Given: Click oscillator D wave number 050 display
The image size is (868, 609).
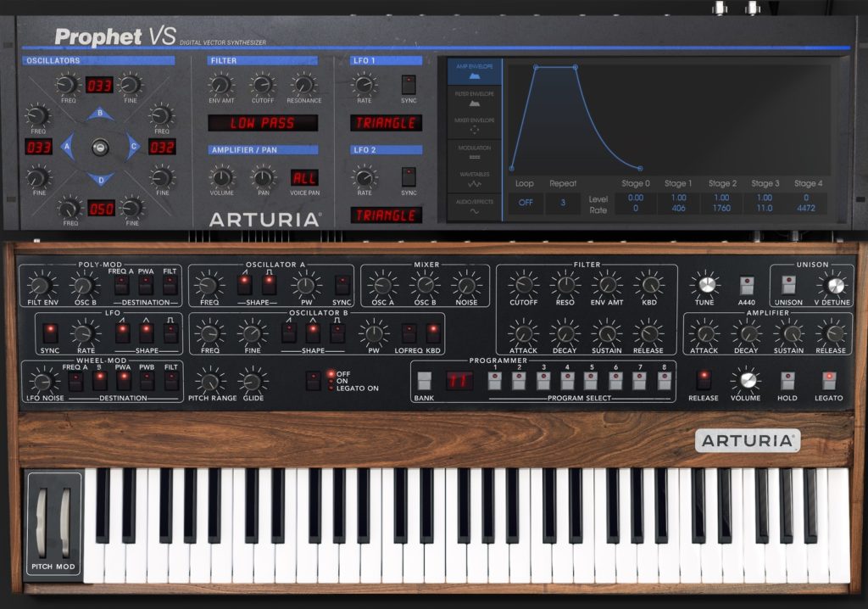Looking at the screenshot, I should click(x=102, y=209).
